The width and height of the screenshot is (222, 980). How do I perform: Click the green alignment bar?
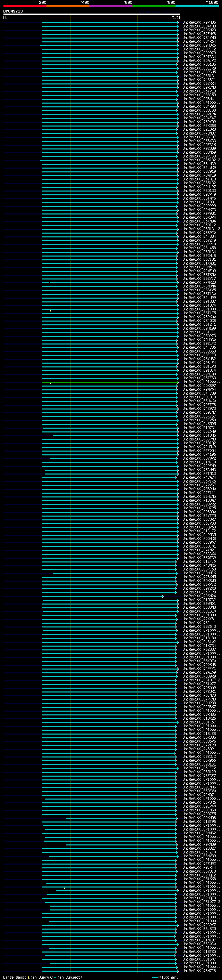click(x=110, y=382)
